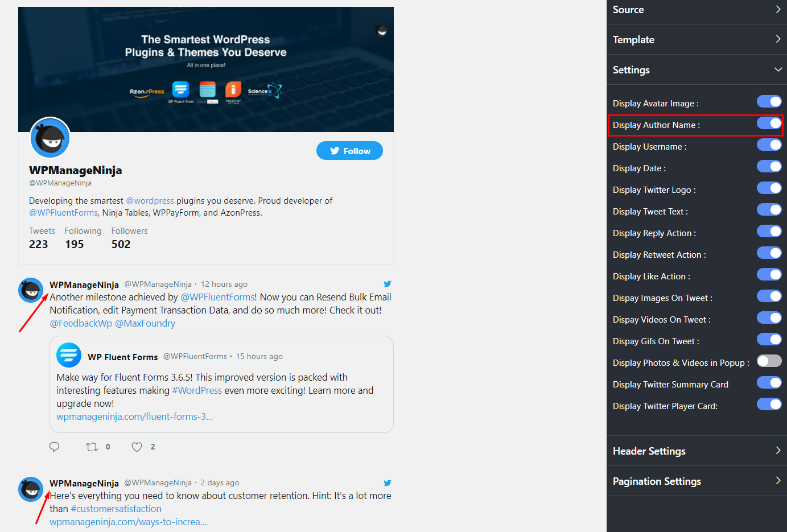The width and height of the screenshot is (787, 532).
Task: Collapse the Settings section chevron
Action: (x=778, y=69)
